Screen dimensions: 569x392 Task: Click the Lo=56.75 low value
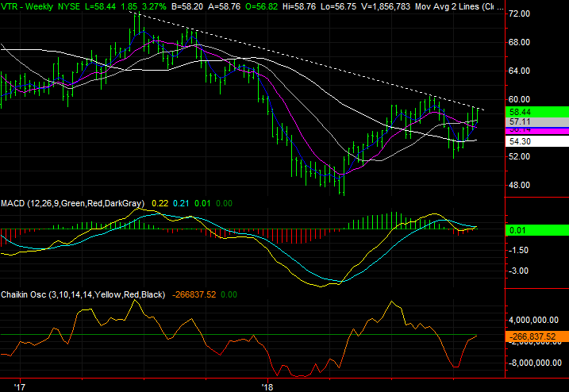(339, 6)
